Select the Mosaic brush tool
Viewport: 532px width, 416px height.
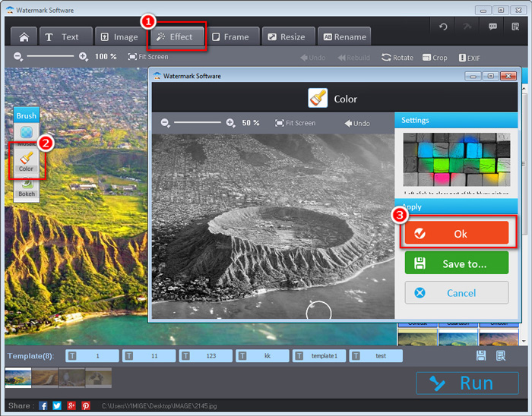coord(27,135)
